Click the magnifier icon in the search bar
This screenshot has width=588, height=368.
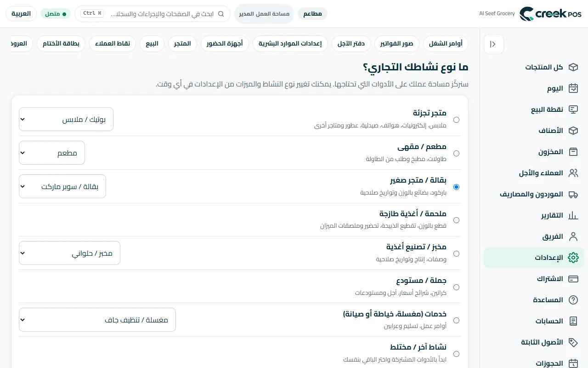(221, 14)
